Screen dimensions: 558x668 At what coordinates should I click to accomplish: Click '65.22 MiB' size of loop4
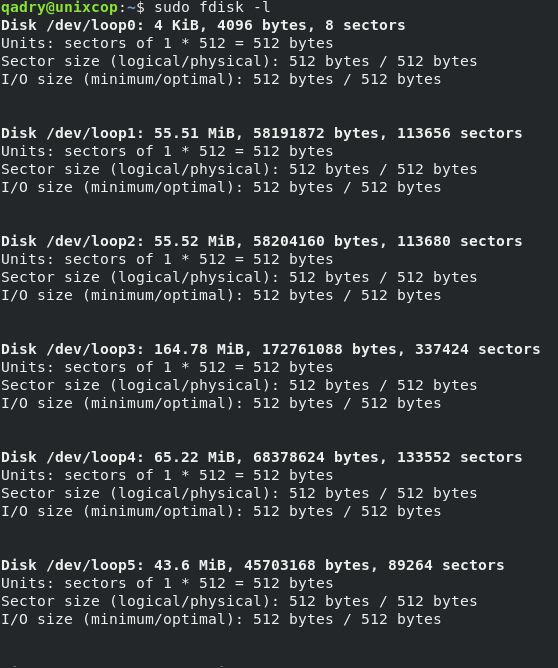pyautogui.click(x=194, y=458)
